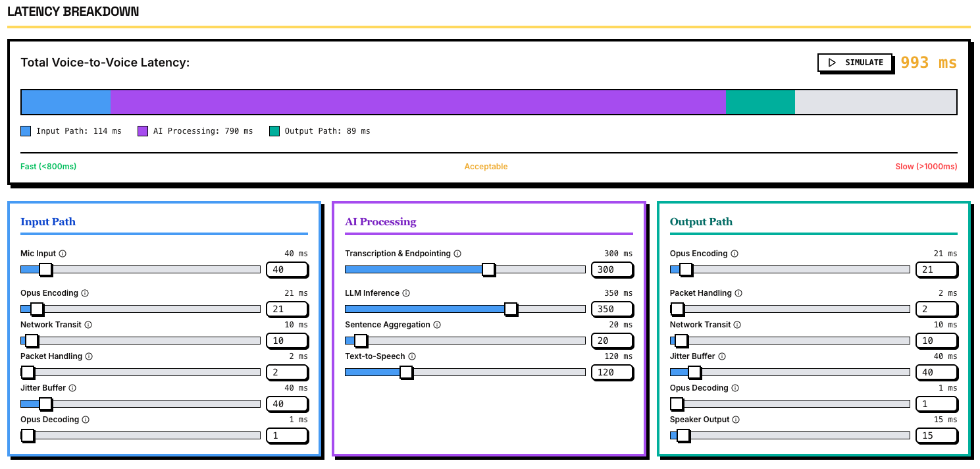
Task: Focus the Transcription & Endpointing value field
Action: coord(611,269)
